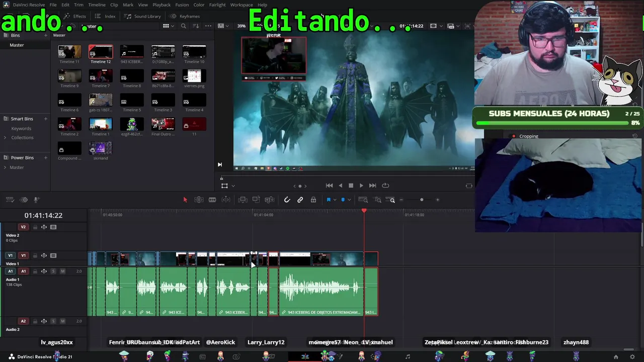644x362 pixels.
Task: Go to the first frame of the timeline
Action: [x=329, y=186]
